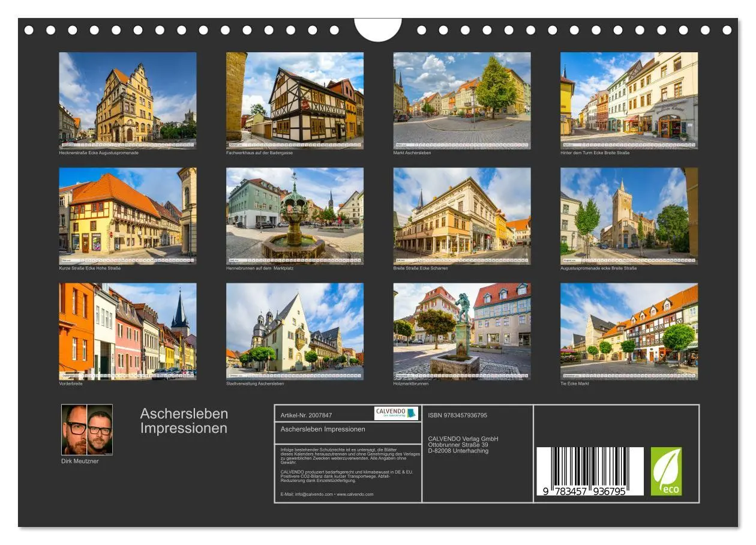Open the Hinter dem Turm photo
The image size is (756, 545).
click(x=629, y=100)
